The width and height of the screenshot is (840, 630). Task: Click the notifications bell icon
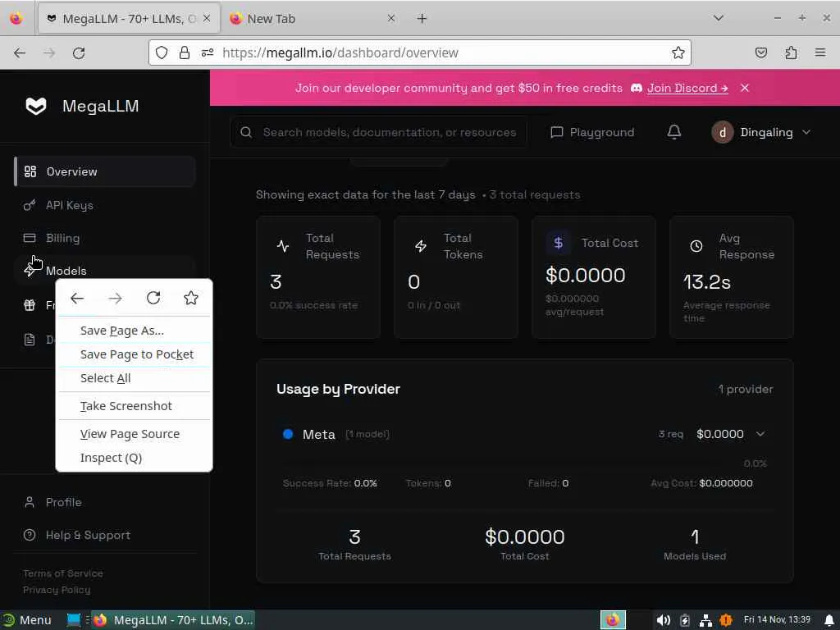674,132
